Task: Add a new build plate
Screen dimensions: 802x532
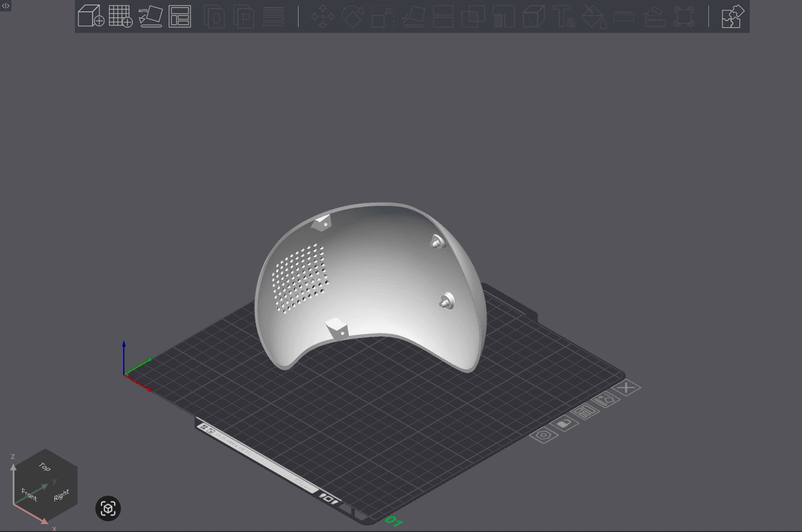Action: click(x=121, y=17)
